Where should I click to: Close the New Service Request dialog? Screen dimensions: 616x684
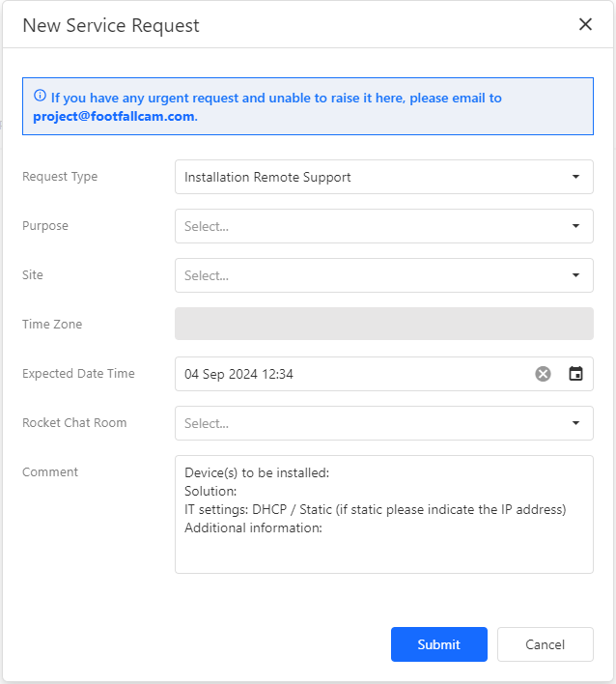[585, 25]
